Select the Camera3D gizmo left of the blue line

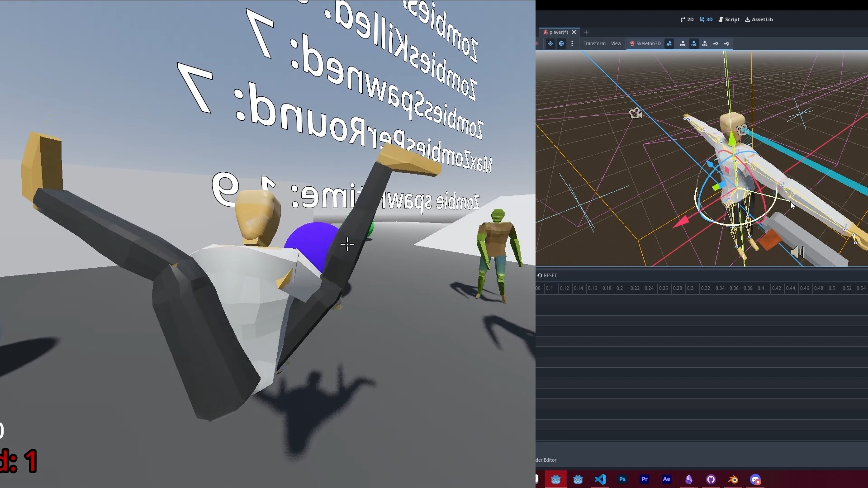pyautogui.click(x=636, y=113)
